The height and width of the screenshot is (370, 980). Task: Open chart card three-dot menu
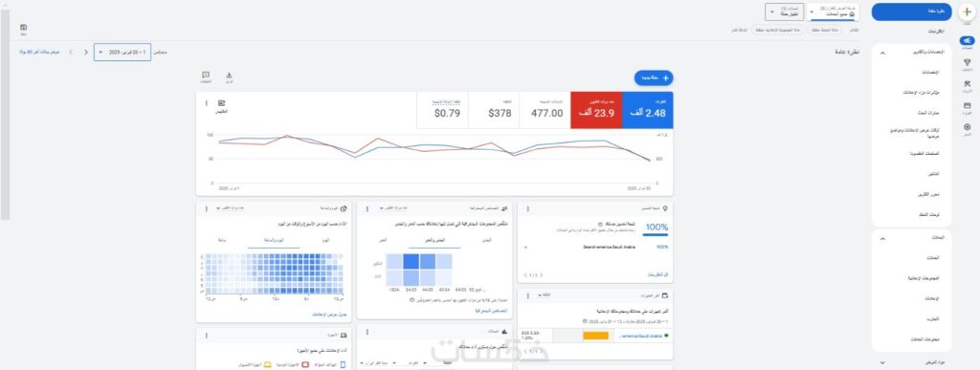click(x=207, y=103)
